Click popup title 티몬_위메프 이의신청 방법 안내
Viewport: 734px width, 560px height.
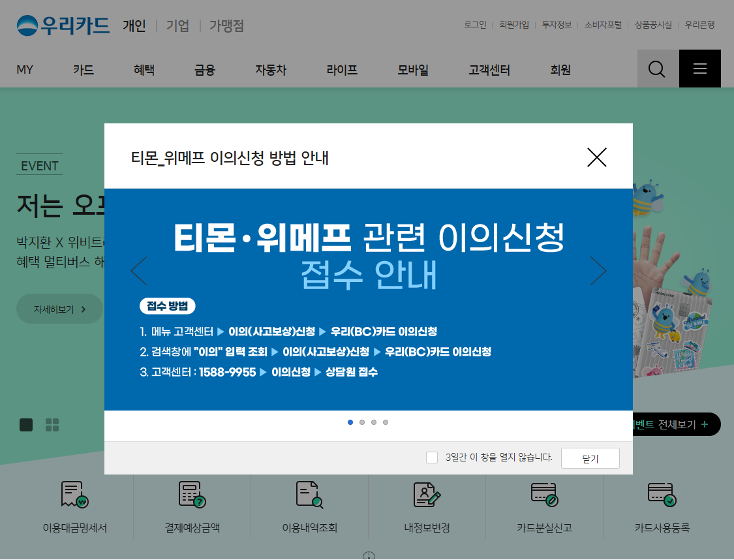(230, 158)
